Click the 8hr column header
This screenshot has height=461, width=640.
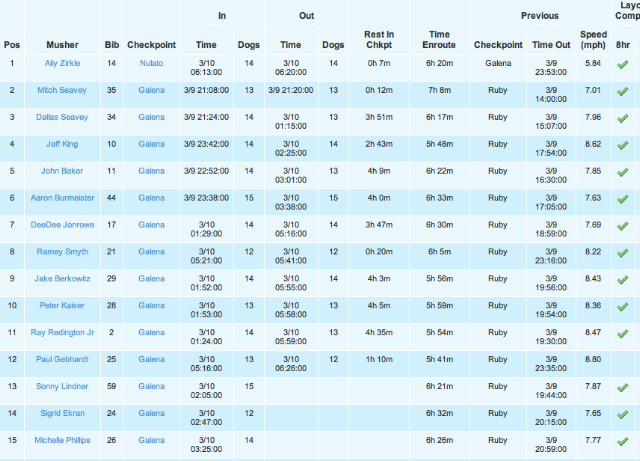622,45
